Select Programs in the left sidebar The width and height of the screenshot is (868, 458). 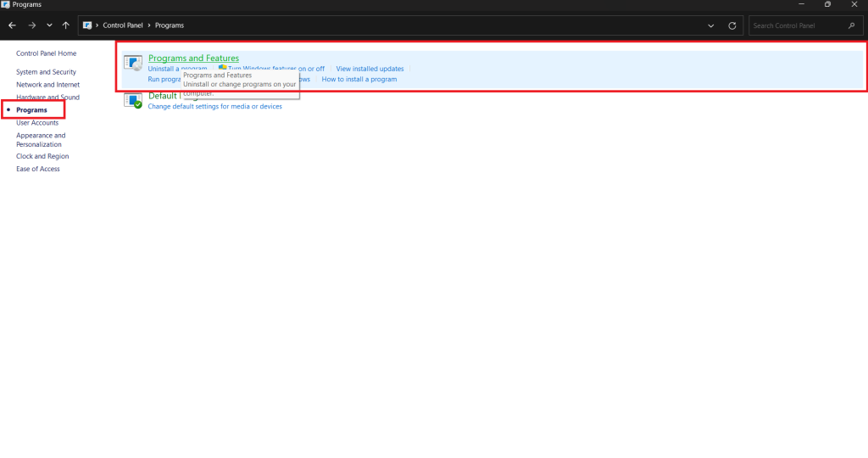pyautogui.click(x=31, y=110)
